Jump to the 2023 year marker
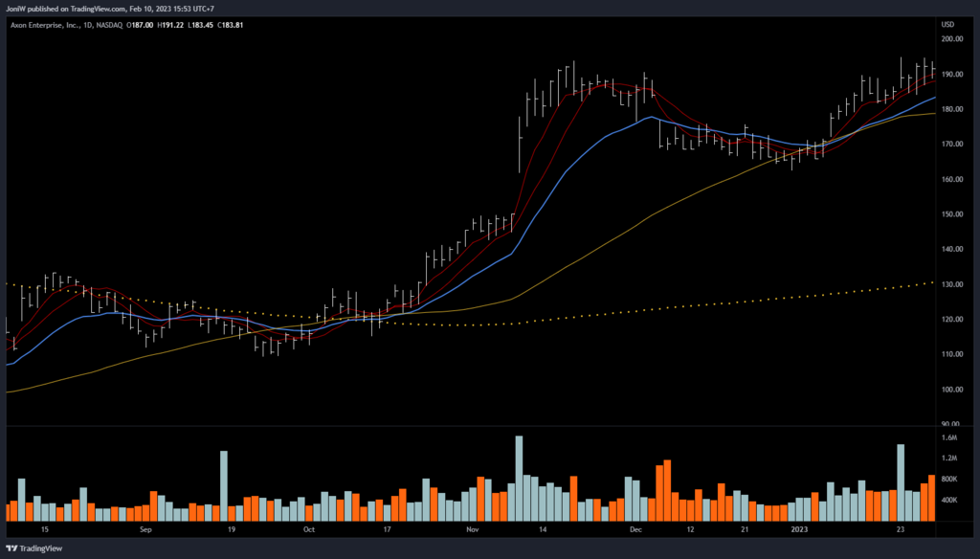The image size is (980, 559). coord(799,528)
